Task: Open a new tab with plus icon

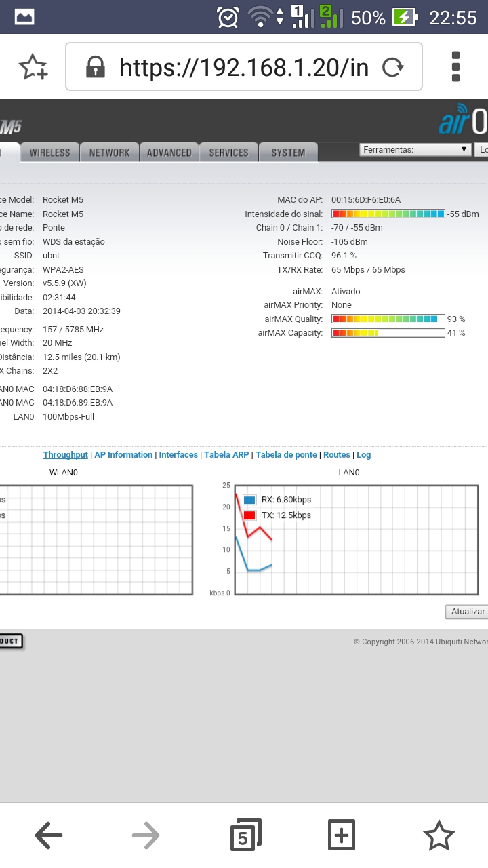Action: click(x=342, y=835)
